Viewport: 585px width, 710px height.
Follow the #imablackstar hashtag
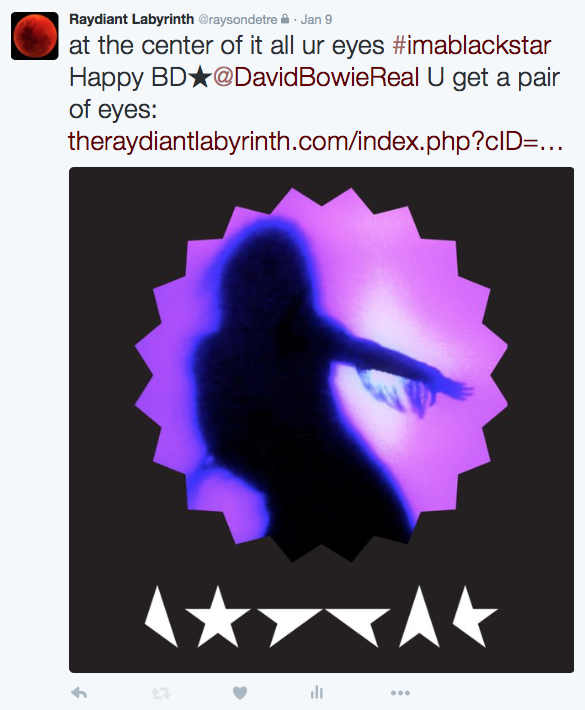[472, 46]
